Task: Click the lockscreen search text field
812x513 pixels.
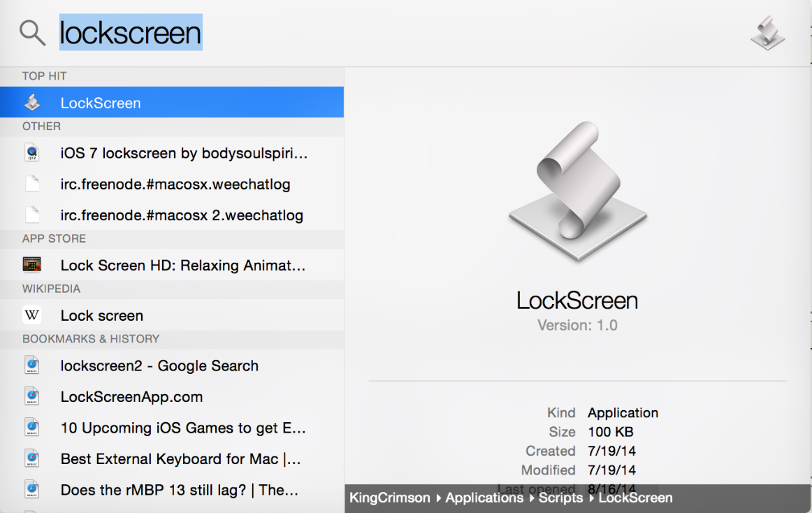Action: click(x=131, y=33)
